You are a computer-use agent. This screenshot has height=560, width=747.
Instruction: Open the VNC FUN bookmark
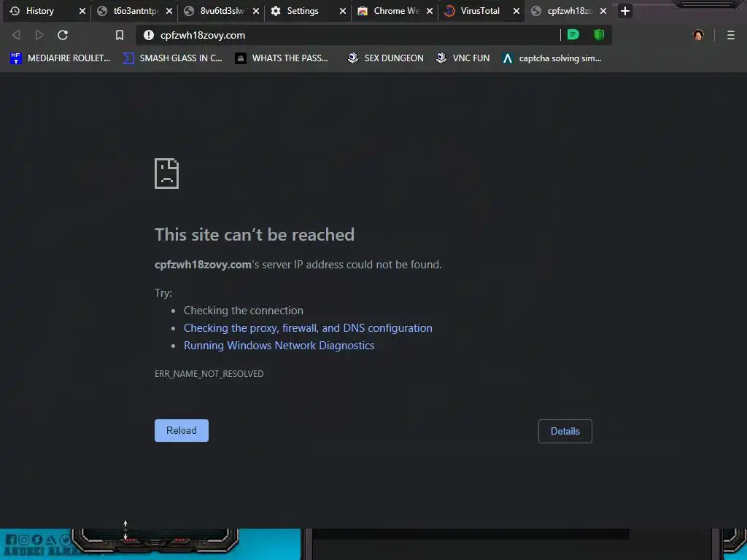pyautogui.click(x=462, y=58)
